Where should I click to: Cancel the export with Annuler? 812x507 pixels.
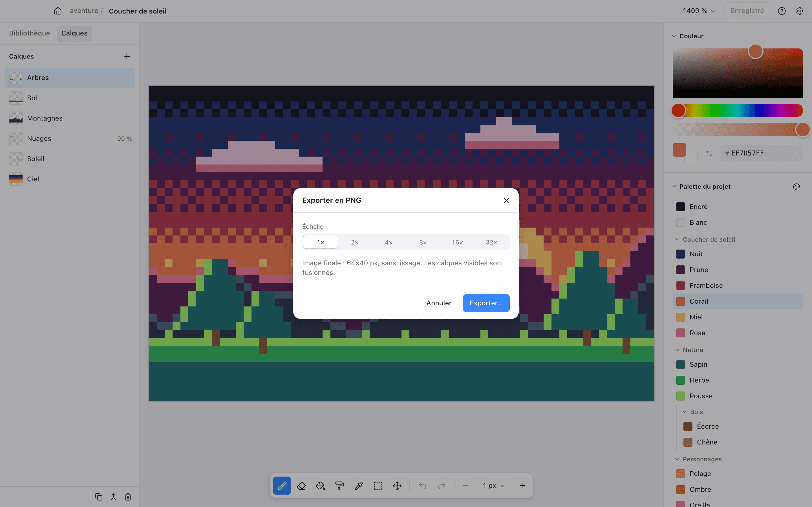[439, 303]
